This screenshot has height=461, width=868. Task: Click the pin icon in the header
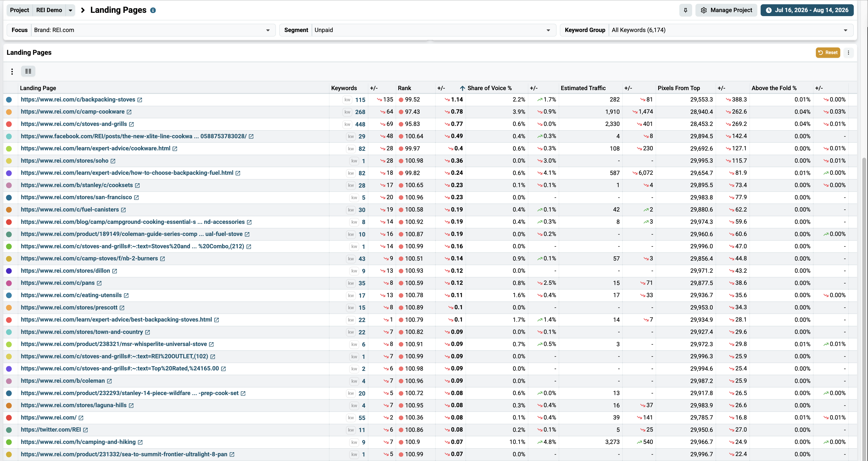coord(685,10)
